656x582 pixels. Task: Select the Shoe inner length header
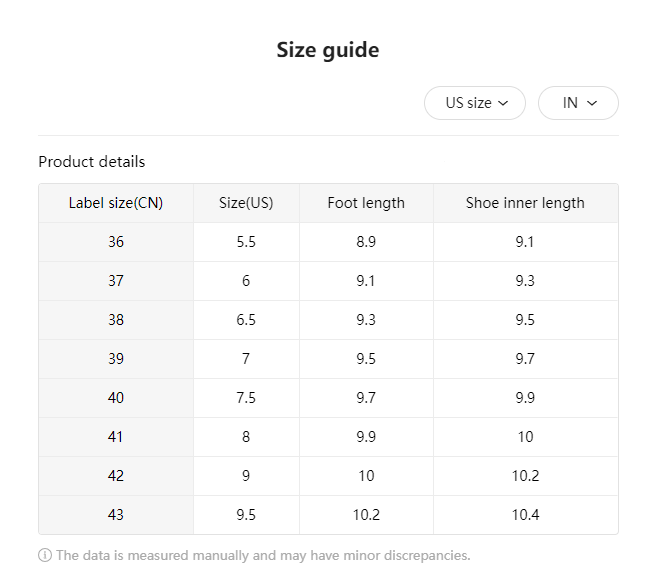tap(525, 203)
